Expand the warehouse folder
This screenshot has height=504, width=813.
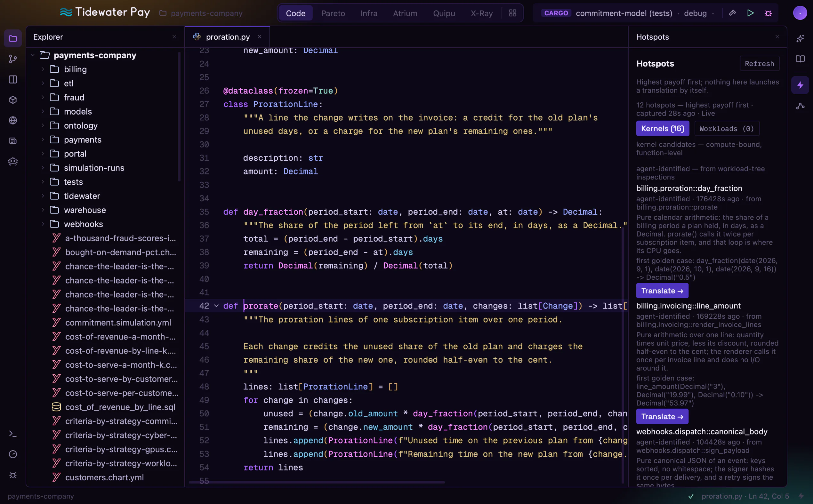43,210
